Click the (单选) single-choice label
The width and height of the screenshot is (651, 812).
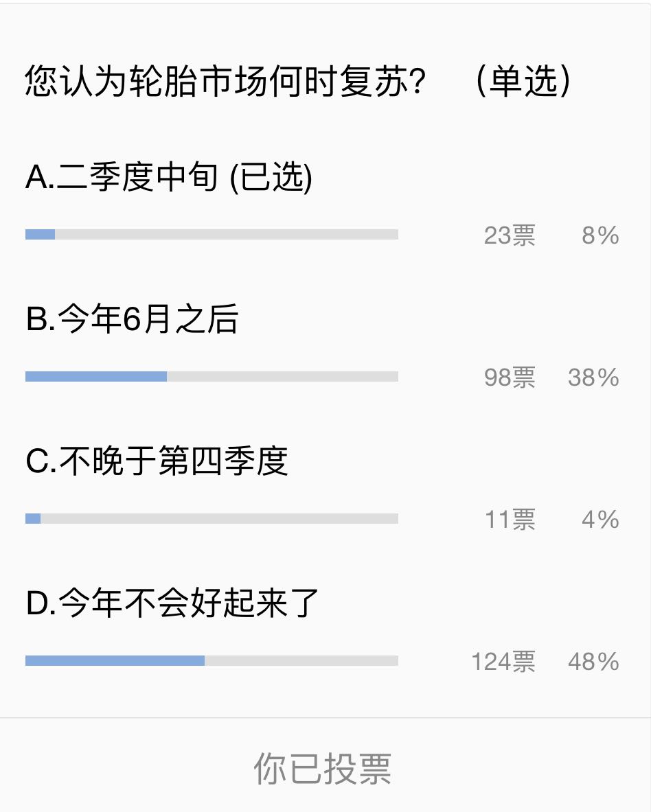523,81
